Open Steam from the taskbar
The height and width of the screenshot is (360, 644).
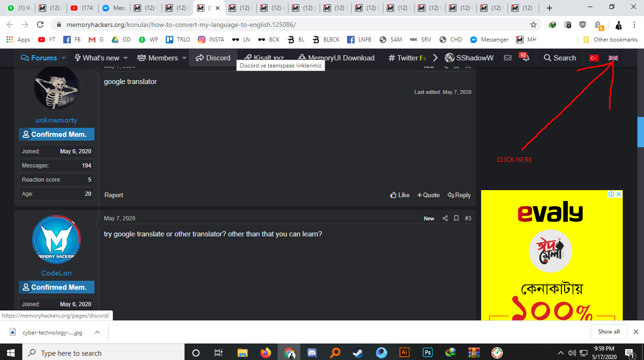click(358, 352)
